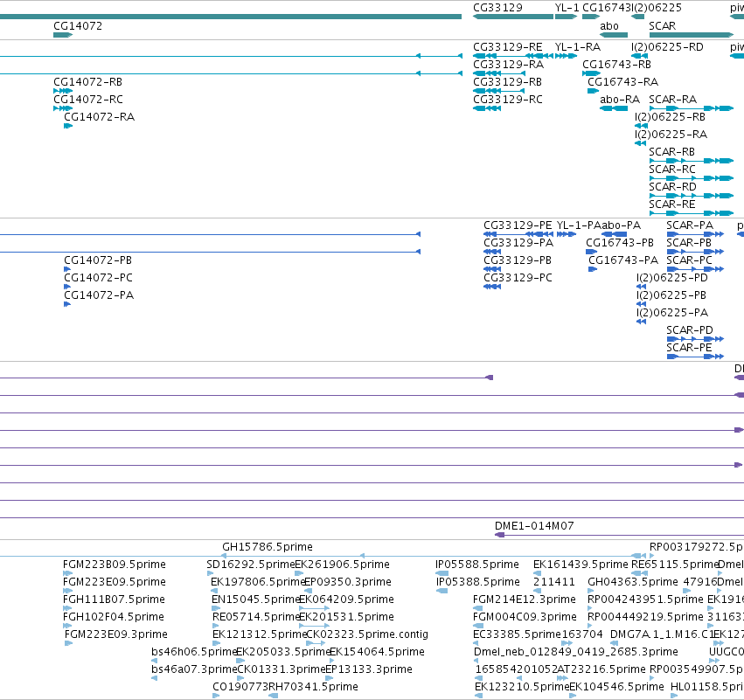Open the SCAR-RC transcript
Image resolution: width=744 pixels, height=700 pixels.
(672, 170)
